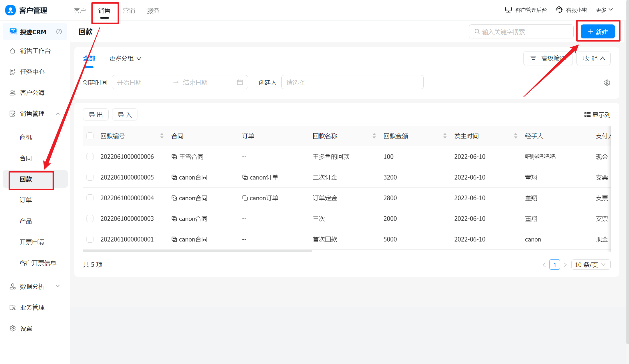Screen dimensions: 629x364
Task: Click the 导出 export button
Action: (96, 115)
